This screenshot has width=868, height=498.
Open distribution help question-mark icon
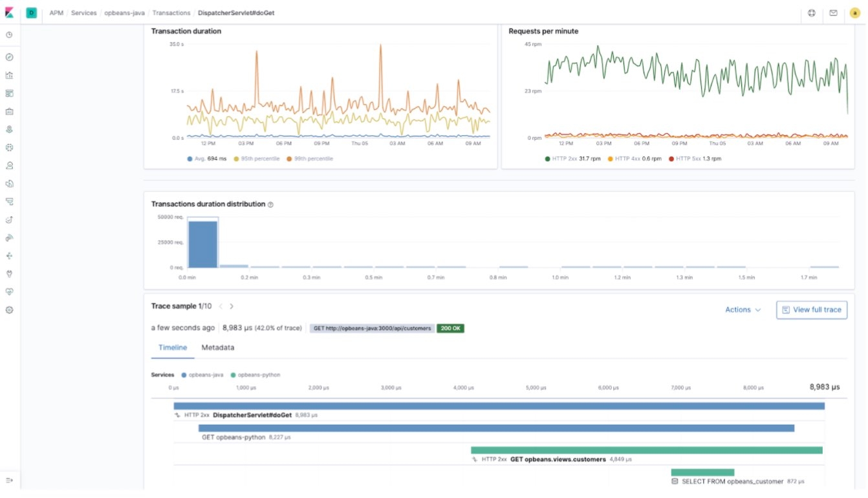tap(270, 204)
